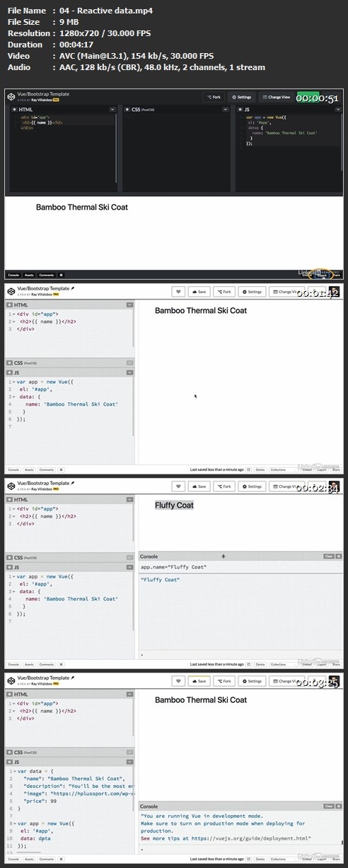Click 'Bamboo Thermal Ski Coat' heading in 00:01:42 preview
The height and width of the screenshot is (868, 348).
click(x=201, y=310)
